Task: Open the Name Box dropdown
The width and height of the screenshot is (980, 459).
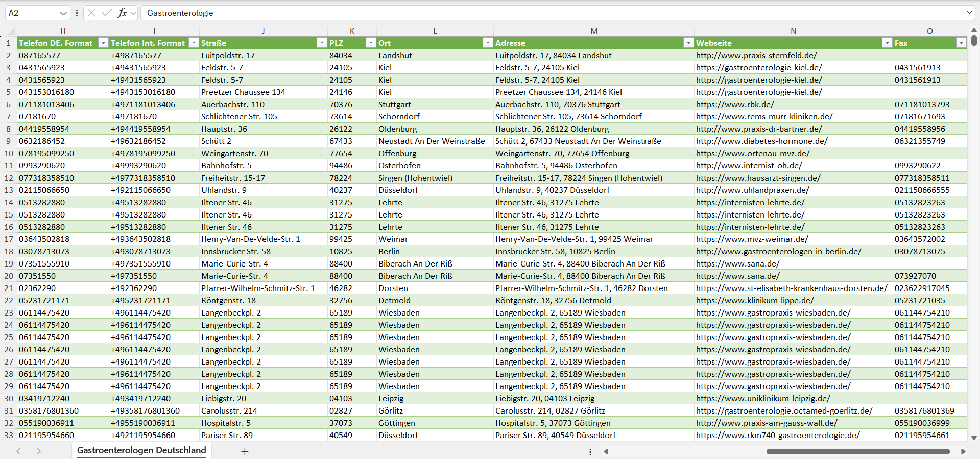Action: tap(63, 13)
